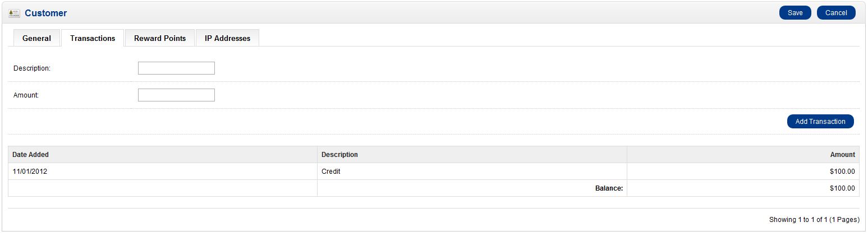Select the 11/01/2012 date cell
Image resolution: width=868 pixels, height=236 pixels.
(x=30, y=172)
